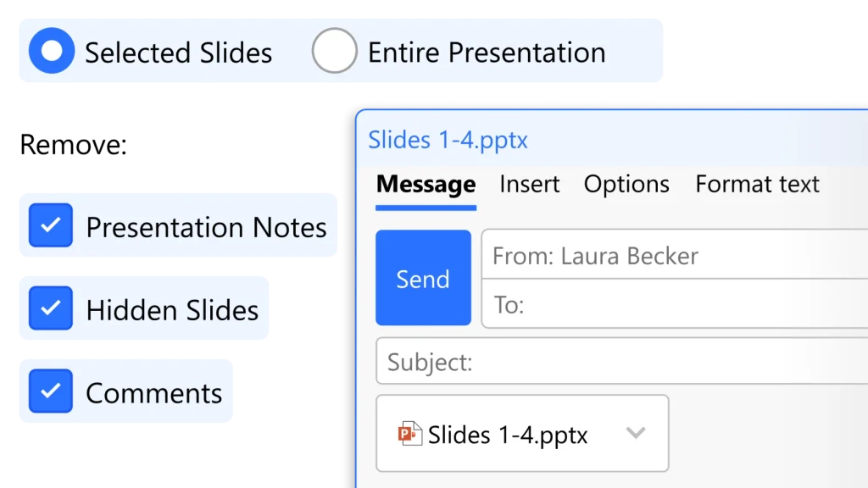This screenshot has height=488, width=868.
Task: Click the Entire Presentation label text
Action: pyautogui.click(x=487, y=53)
